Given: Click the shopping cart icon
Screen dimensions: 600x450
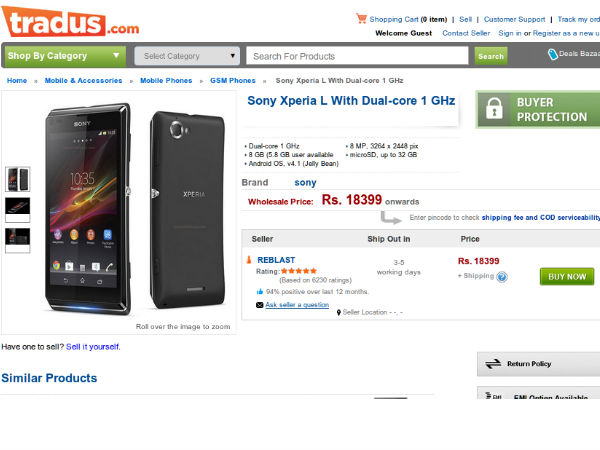Looking at the screenshot, I should [361, 18].
